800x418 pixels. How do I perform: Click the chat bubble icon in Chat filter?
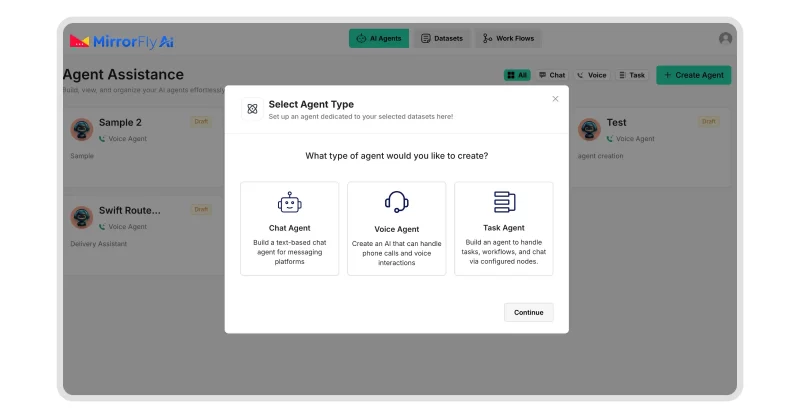[542, 75]
